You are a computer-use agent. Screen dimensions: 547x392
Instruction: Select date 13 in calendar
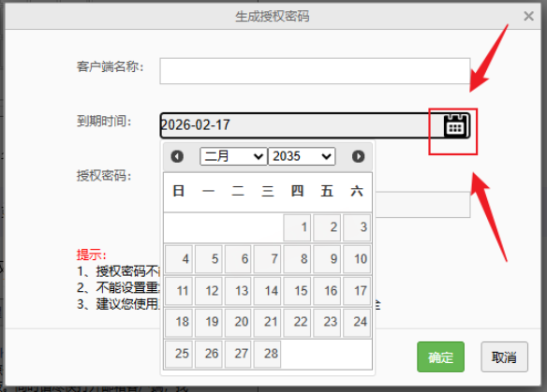(238, 291)
